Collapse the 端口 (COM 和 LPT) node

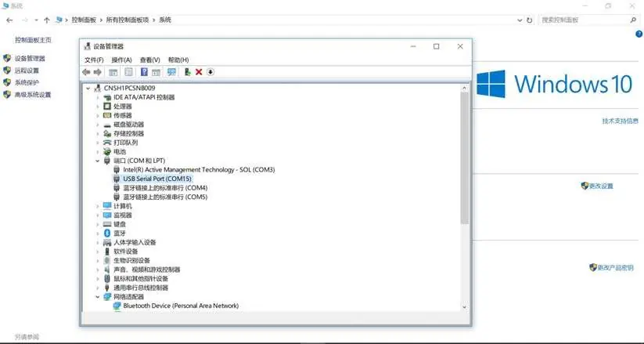(98, 161)
